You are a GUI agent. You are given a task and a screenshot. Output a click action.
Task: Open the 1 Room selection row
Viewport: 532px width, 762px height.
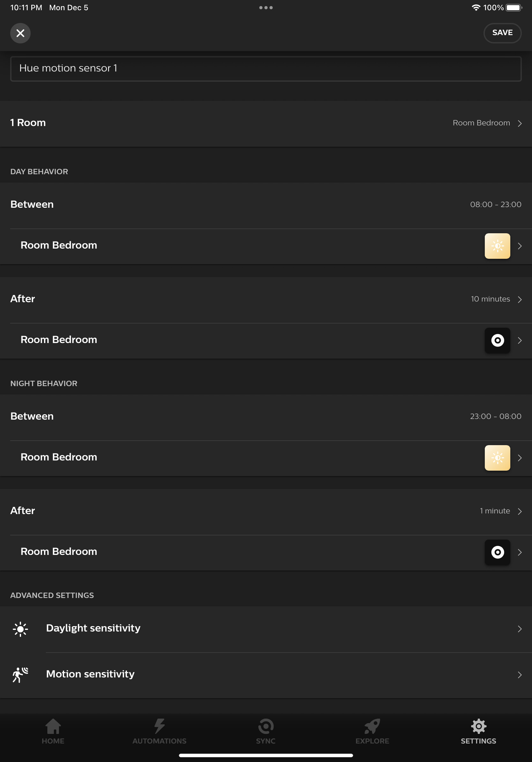coord(266,123)
